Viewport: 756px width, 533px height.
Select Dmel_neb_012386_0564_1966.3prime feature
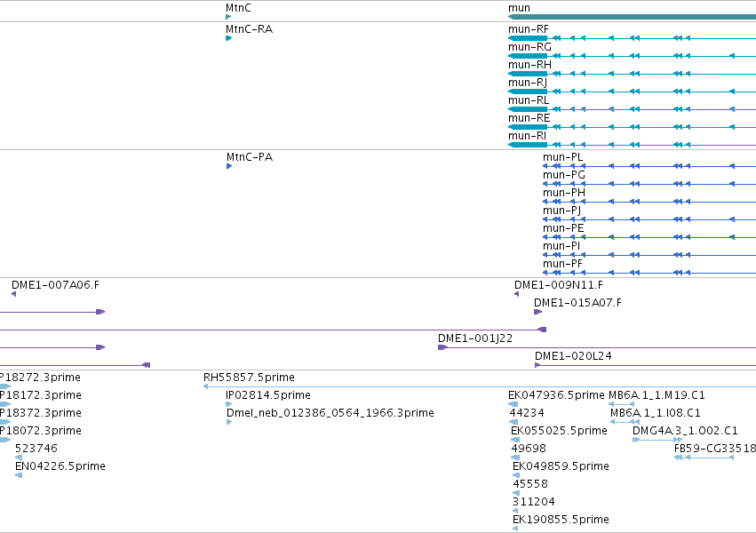(229, 422)
